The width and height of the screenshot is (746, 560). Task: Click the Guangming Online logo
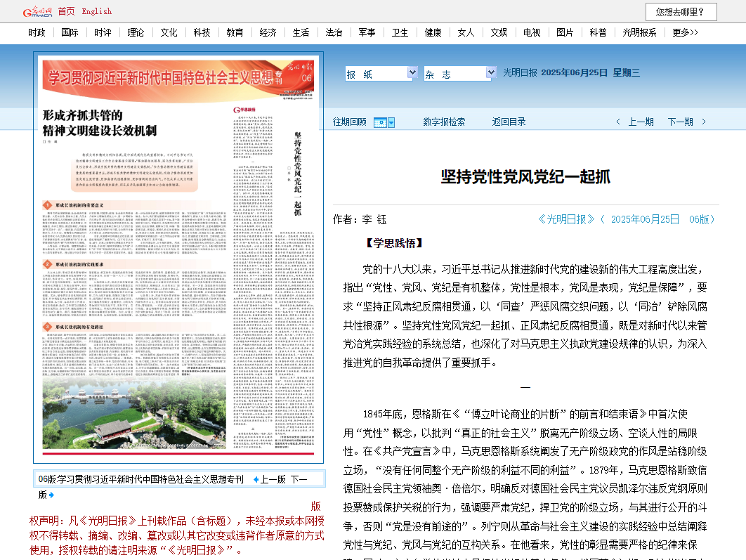tap(38, 11)
